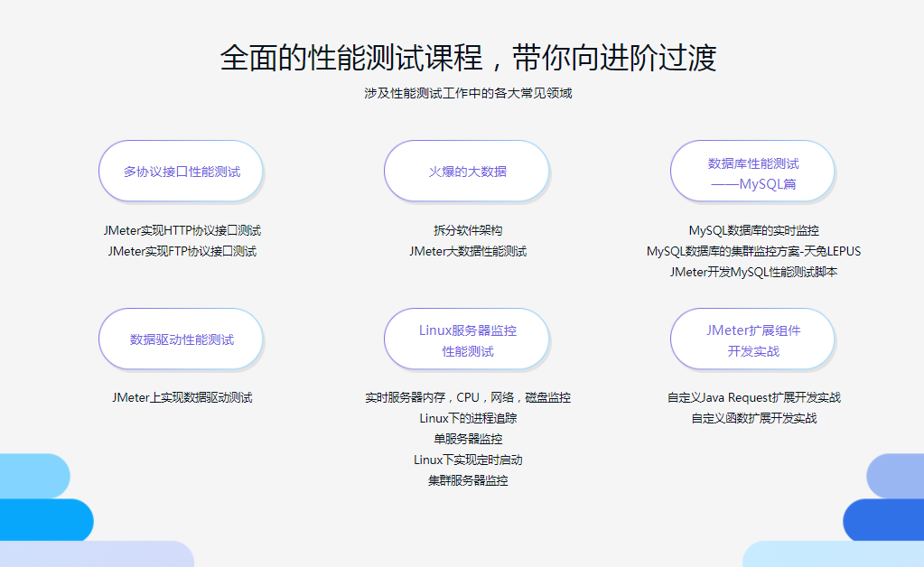Image resolution: width=924 pixels, height=567 pixels.
Task: Select the 拆分软件架构 item
Action: point(467,230)
